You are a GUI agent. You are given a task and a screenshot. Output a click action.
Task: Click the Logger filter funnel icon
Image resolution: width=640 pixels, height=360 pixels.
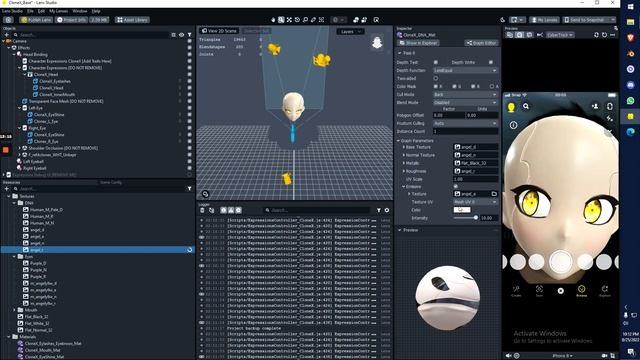[x=378, y=210]
